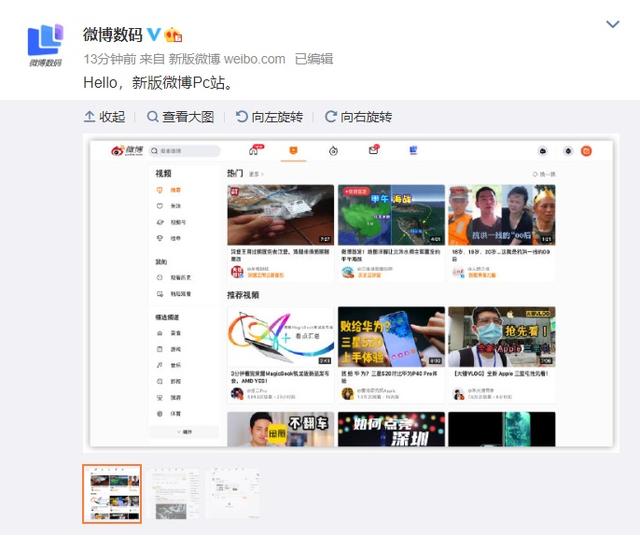Rotate image right with 向右旋转
This screenshot has height=536, width=640.
[x=358, y=117]
